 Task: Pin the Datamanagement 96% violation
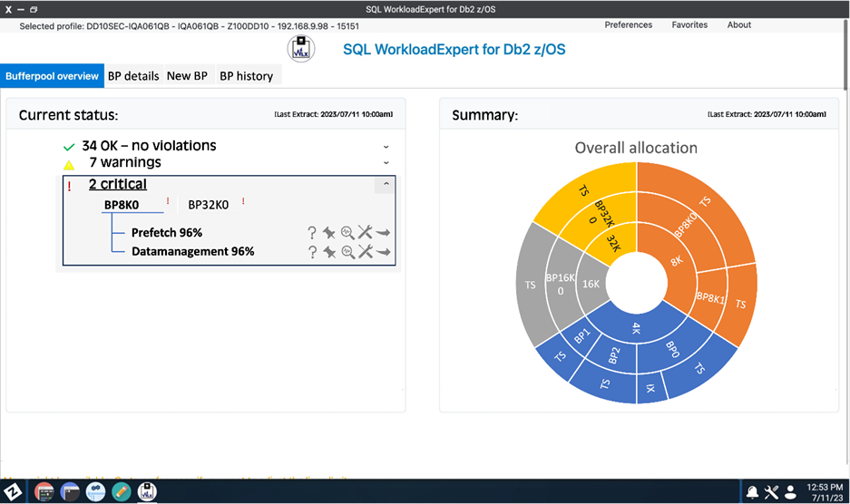point(329,252)
